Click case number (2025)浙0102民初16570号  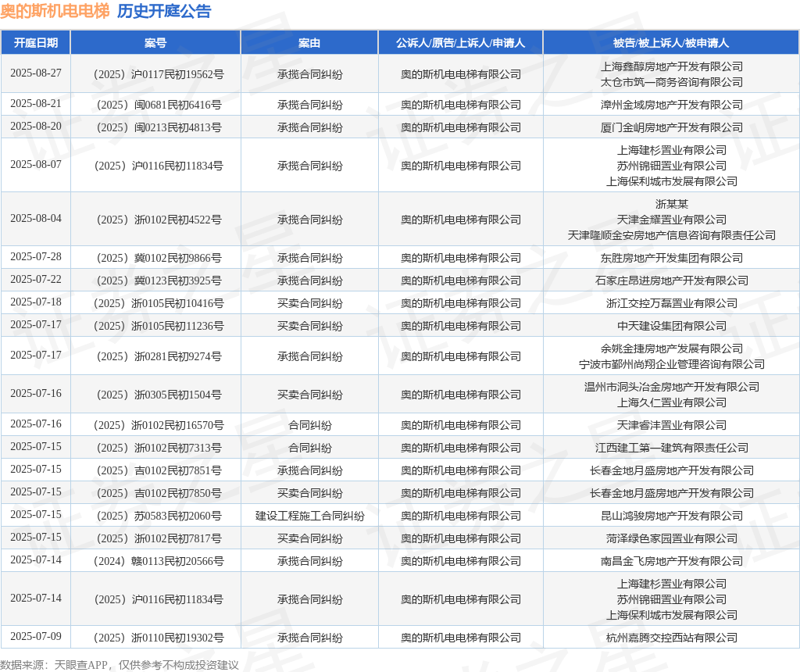click(x=159, y=426)
